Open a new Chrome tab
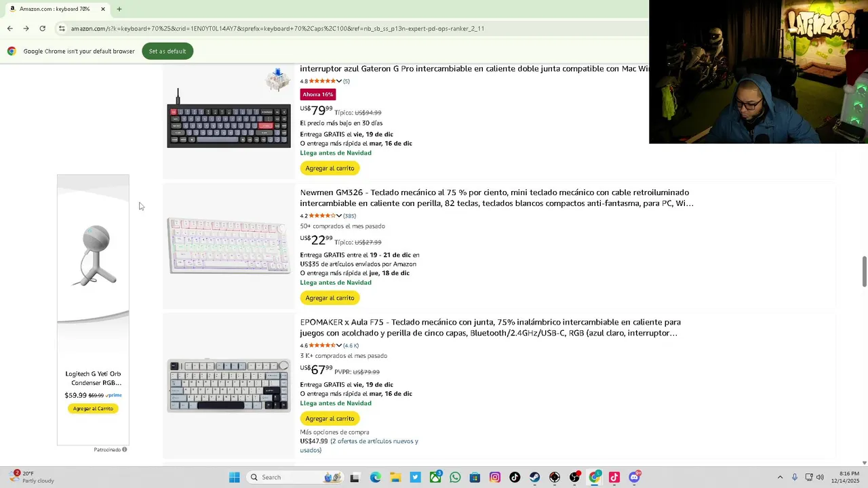This screenshot has width=868, height=488. click(119, 9)
